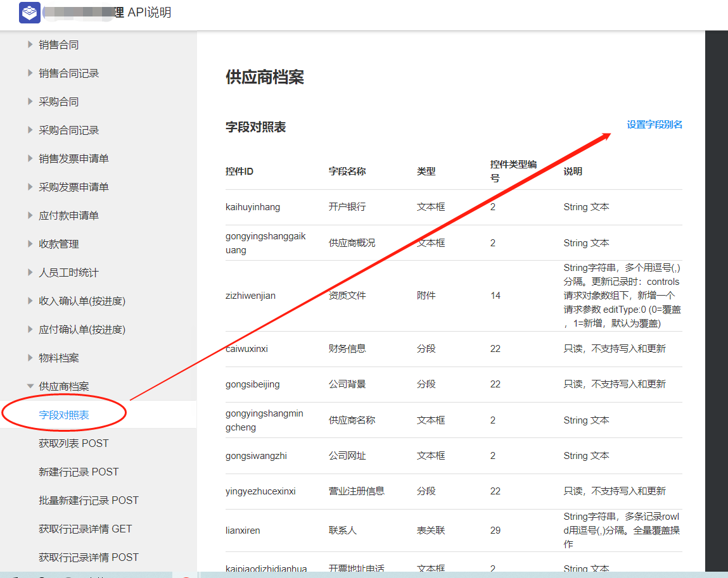Expand 应付款申请单 in navigation
This screenshot has width=728, height=578.
click(x=30, y=216)
